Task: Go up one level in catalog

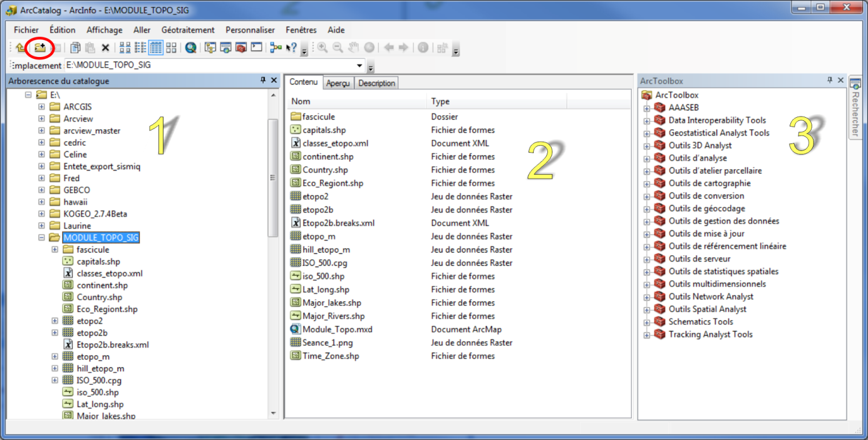Action: tap(20, 48)
